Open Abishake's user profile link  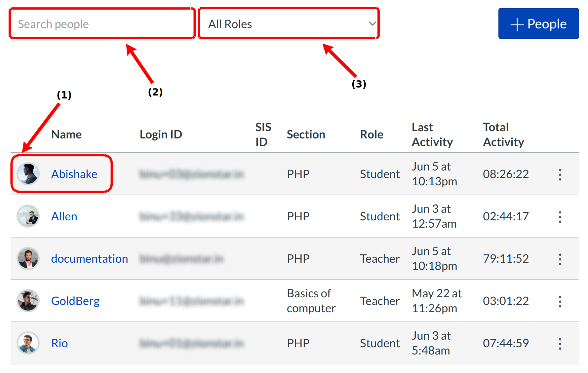pos(74,174)
